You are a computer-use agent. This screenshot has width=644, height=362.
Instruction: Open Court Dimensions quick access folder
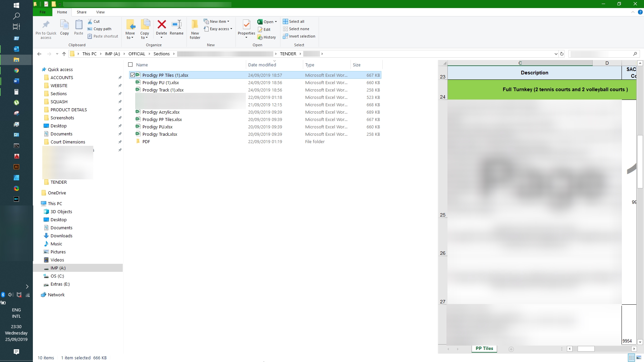click(x=68, y=142)
